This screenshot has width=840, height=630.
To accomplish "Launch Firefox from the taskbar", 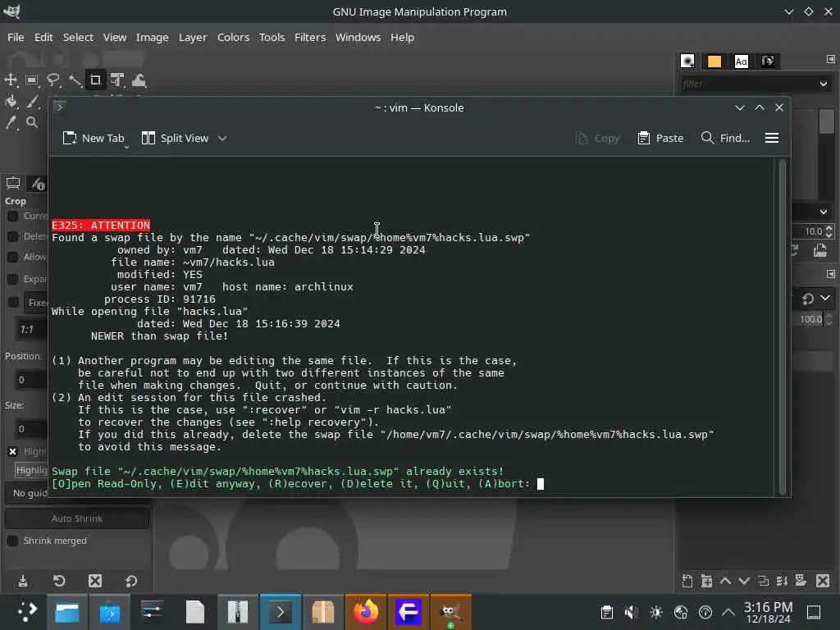I will point(366,612).
